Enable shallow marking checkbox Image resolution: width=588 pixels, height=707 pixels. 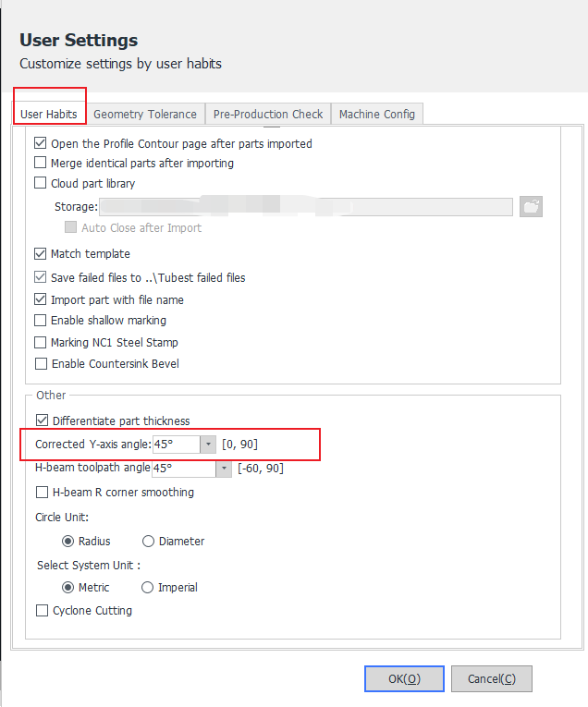click(x=41, y=320)
